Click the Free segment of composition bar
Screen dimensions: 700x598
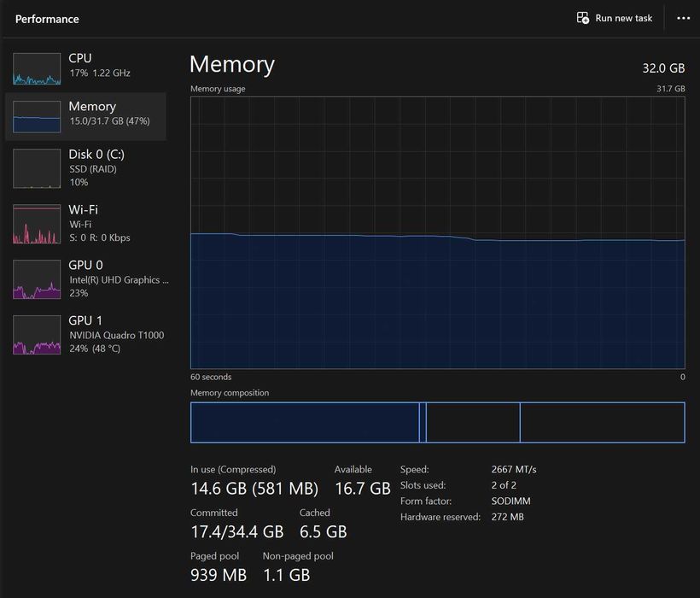603,423
